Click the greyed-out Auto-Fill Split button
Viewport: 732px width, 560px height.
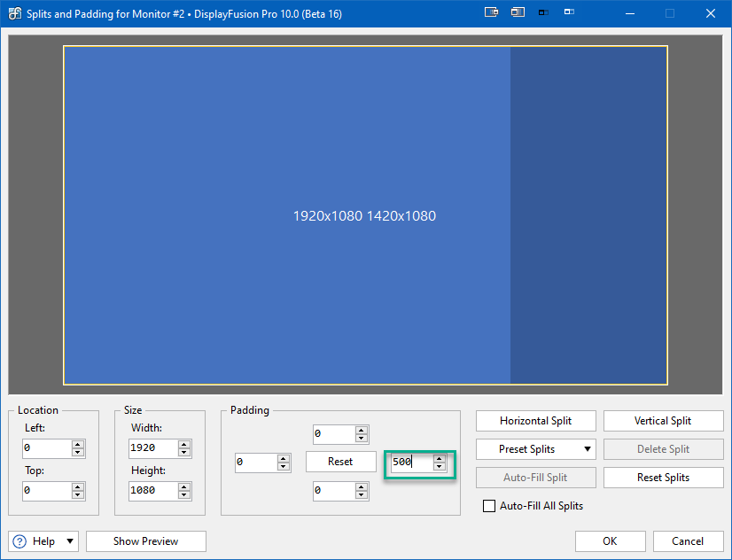point(536,478)
